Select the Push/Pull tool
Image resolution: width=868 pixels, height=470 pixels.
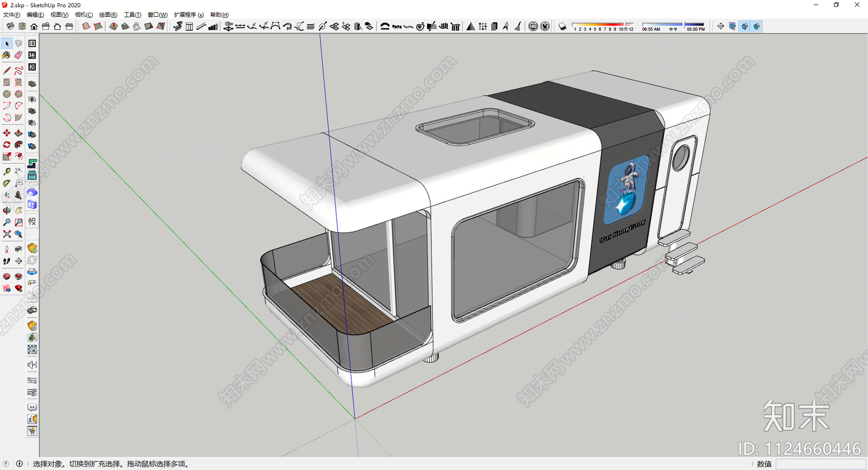[18, 133]
